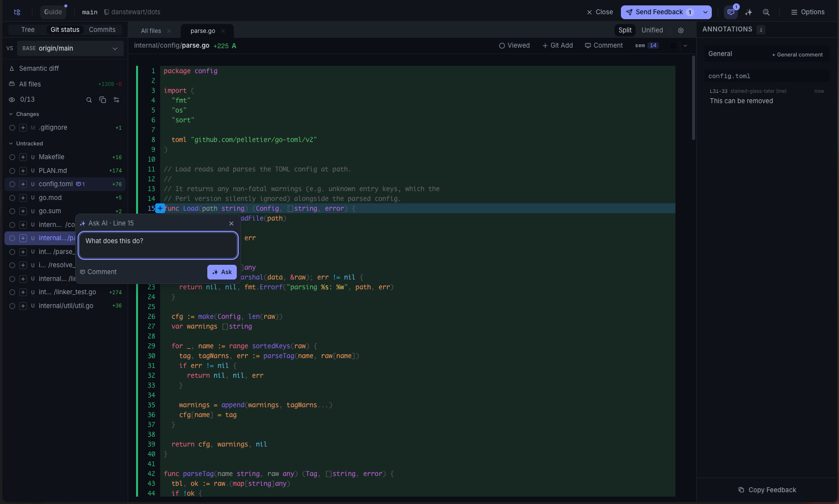Click the blue plus on line 15
This screenshot has width=839, height=504.
[x=160, y=208]
